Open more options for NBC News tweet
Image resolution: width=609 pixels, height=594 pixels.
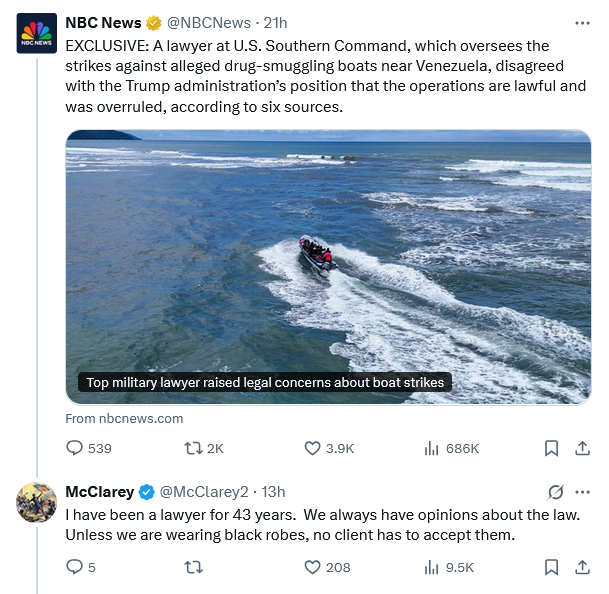(582, 23)
